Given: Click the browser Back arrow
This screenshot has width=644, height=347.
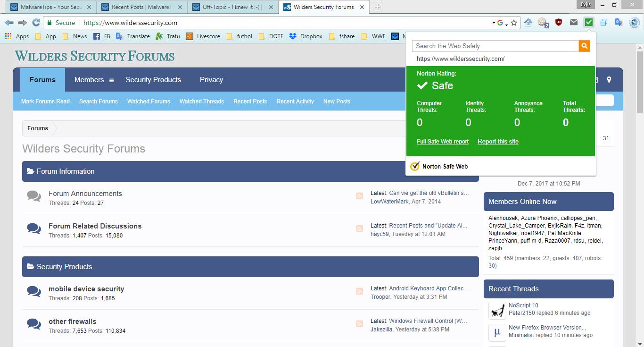Looking at the screenshot, I should point(9,23).
